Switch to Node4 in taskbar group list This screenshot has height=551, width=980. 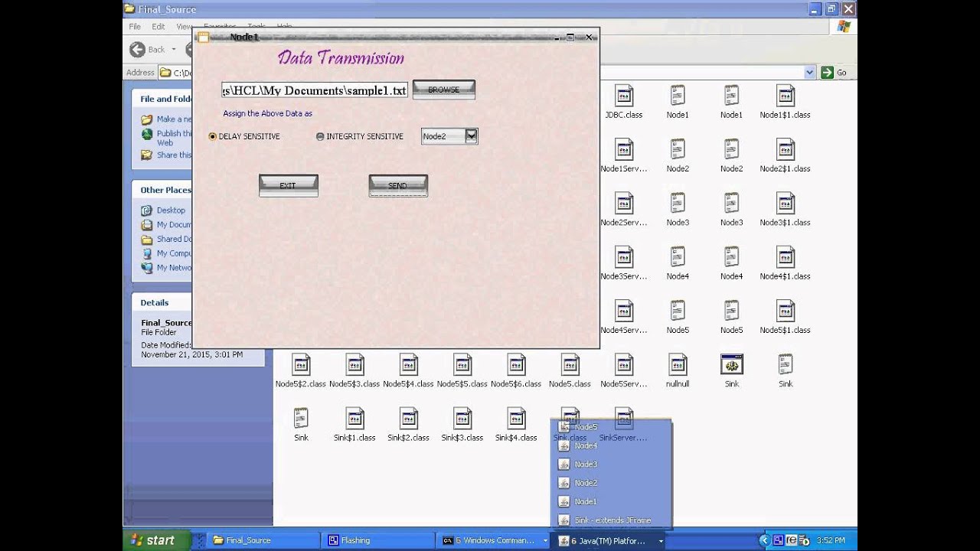[x=612, y=445]
